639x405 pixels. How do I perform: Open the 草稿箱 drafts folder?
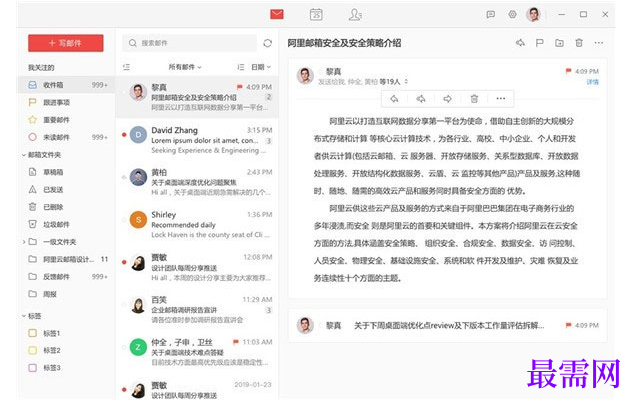(66, 172)
